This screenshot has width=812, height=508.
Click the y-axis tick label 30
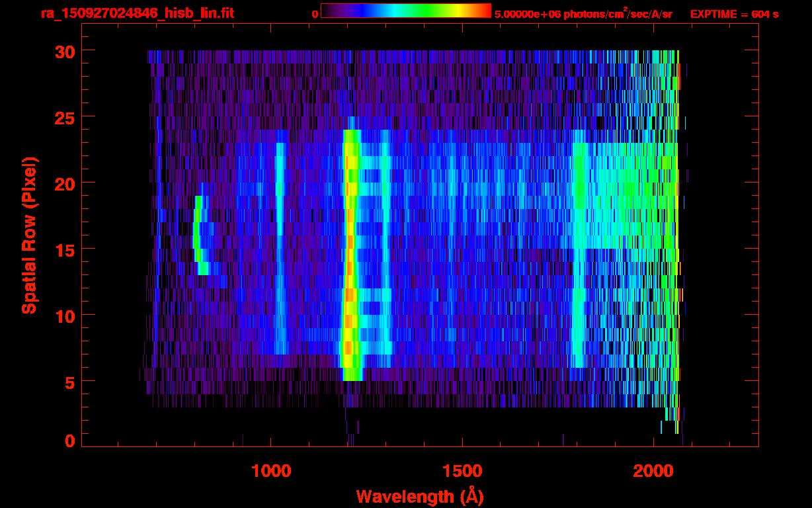(64, 51)
